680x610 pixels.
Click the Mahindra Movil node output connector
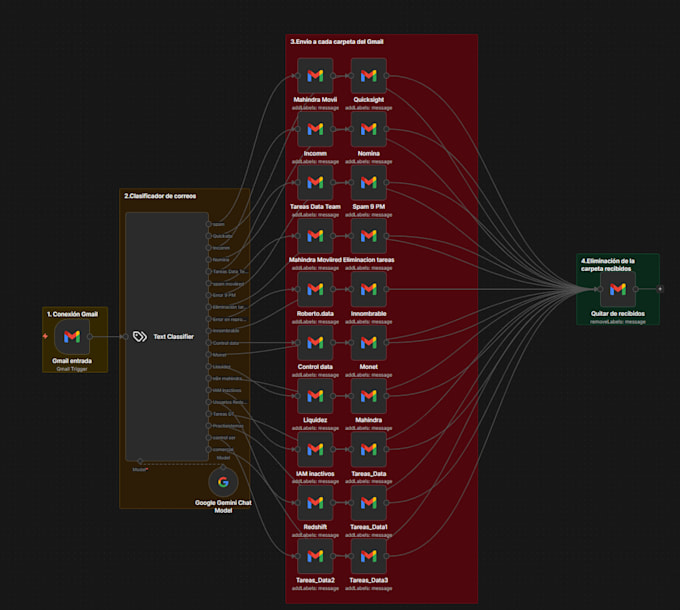[x=333, y=76]
